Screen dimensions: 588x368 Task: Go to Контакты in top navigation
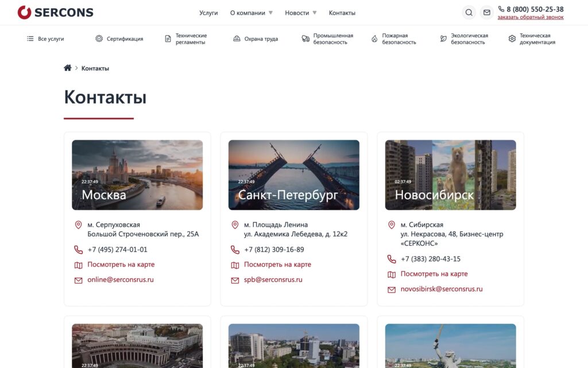[342, 13]
